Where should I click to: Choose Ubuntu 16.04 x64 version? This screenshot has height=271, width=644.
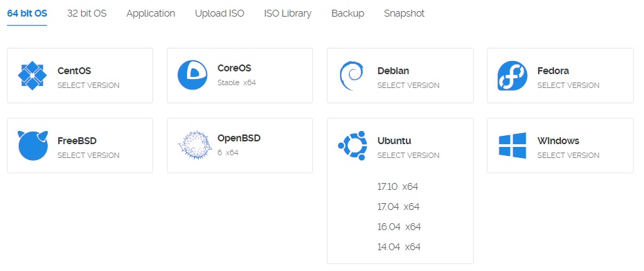(400, 227)
